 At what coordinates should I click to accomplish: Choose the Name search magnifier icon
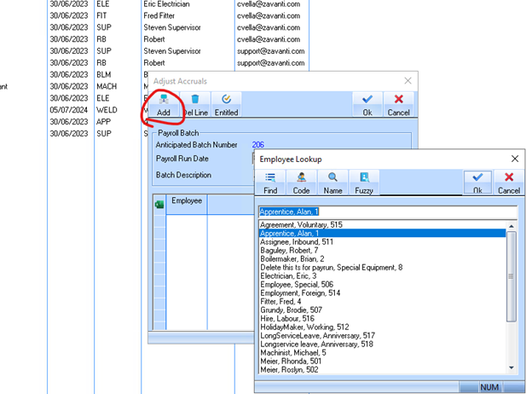(x=333, y=183)
